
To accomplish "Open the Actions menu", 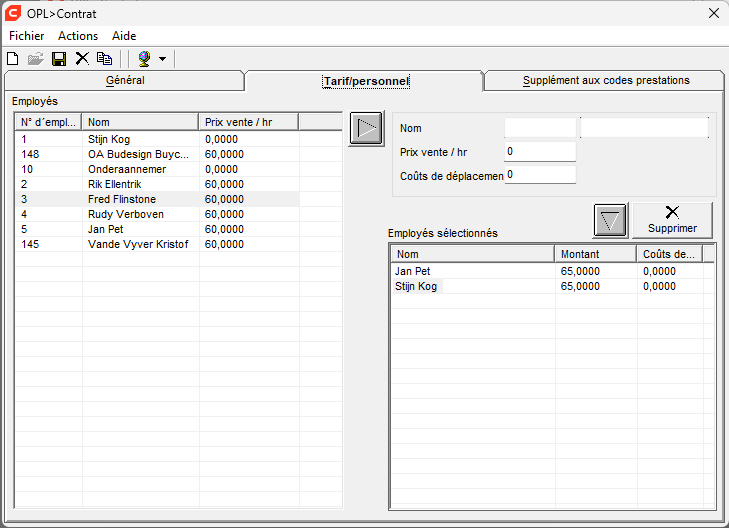I will (x=78, y=36).
